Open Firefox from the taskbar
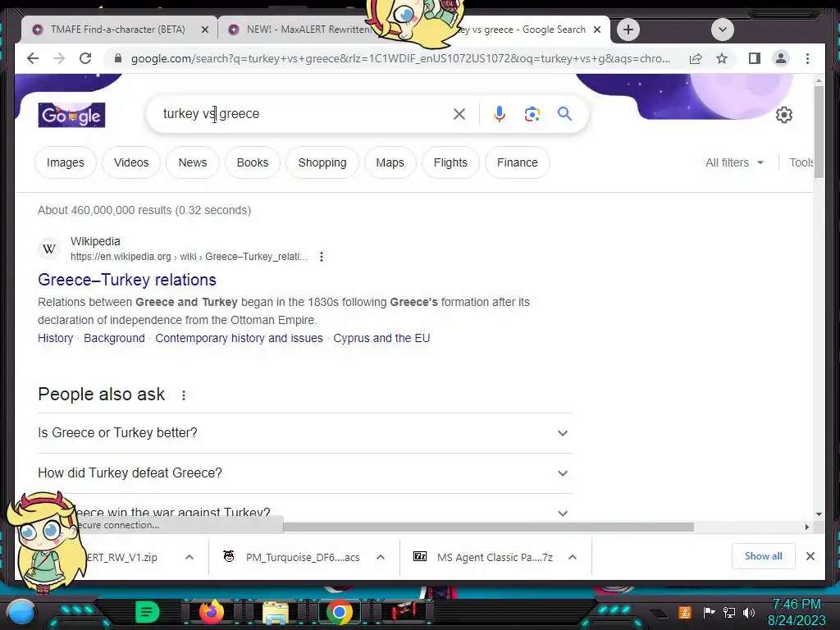 click(x=211, y=612)
